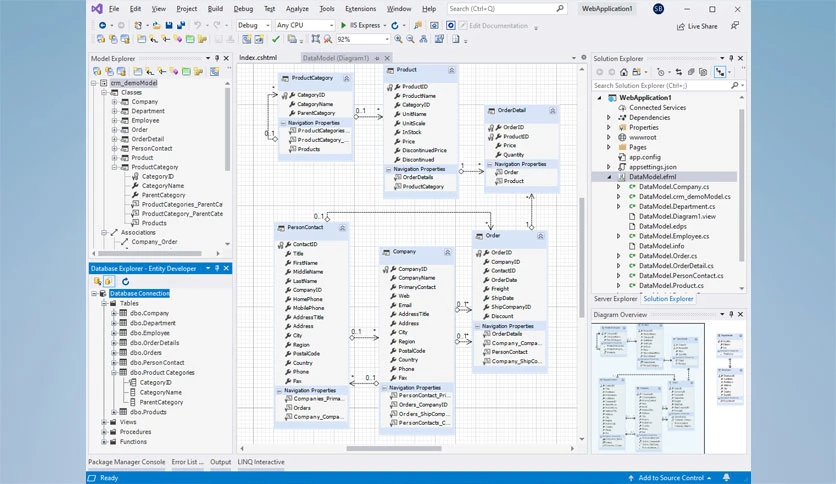
Task: Collapse the Company entity box chevron
Action: (447, 252)
